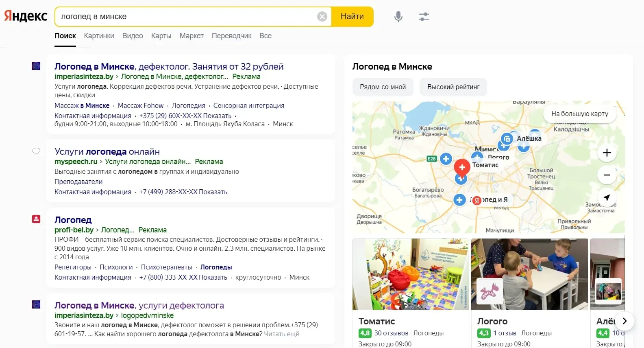Screen dimensions: 644x348
Task: Open 'Логопед в Минске' panel heading
Action: tap(392, 66)
